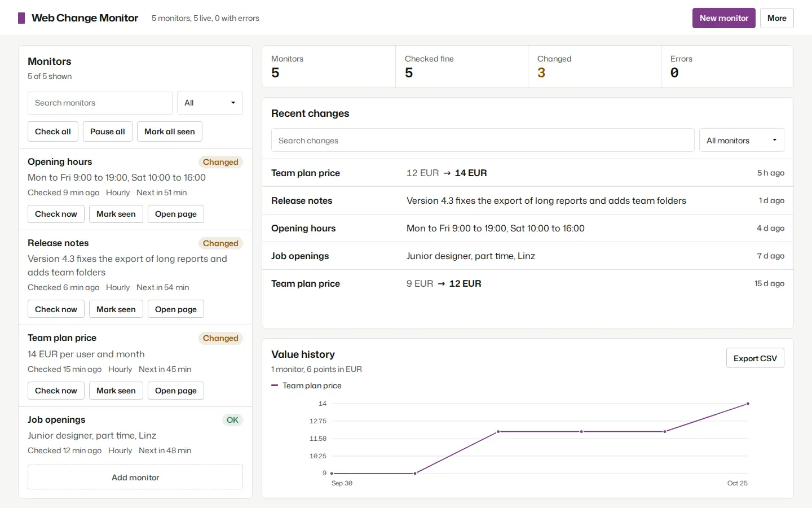
Task: Open the More menu
Action: [776, 18]
